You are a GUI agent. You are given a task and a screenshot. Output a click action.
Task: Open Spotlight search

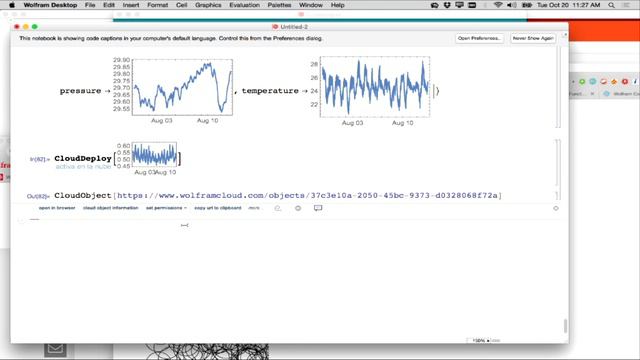coord(611,5)
